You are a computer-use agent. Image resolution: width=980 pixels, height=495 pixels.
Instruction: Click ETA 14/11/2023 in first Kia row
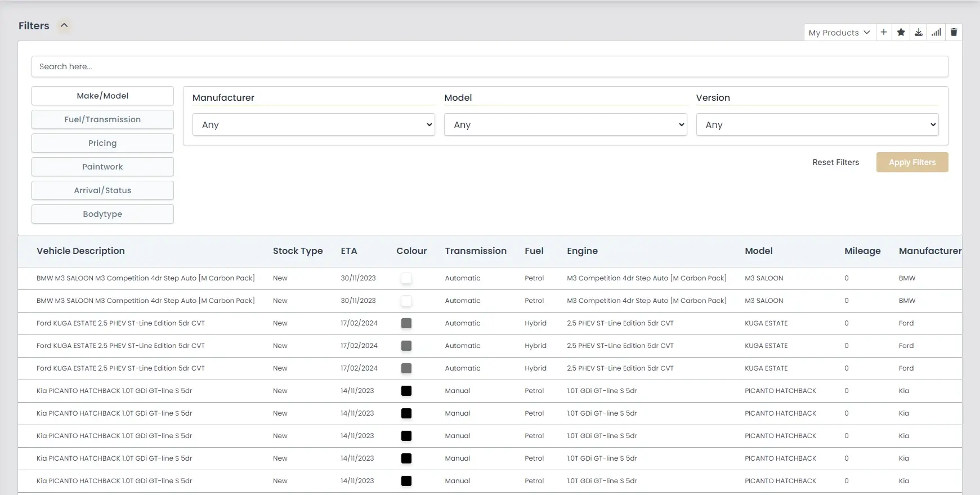tap(357, 391)
